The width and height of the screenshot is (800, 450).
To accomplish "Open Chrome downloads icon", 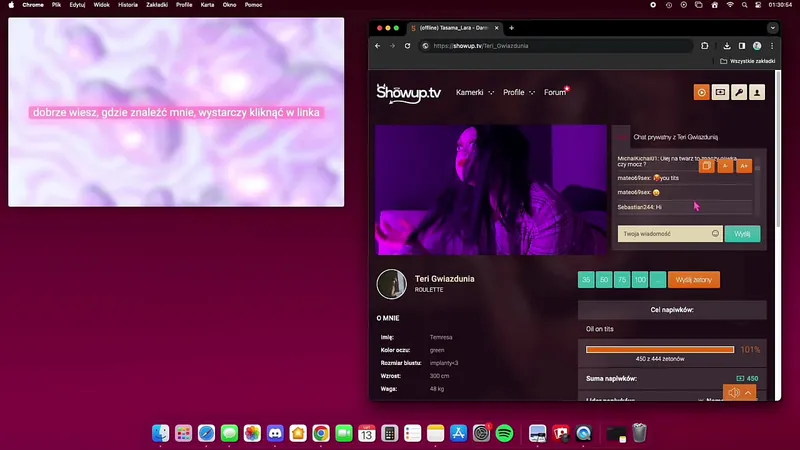I will pos(727,46).
